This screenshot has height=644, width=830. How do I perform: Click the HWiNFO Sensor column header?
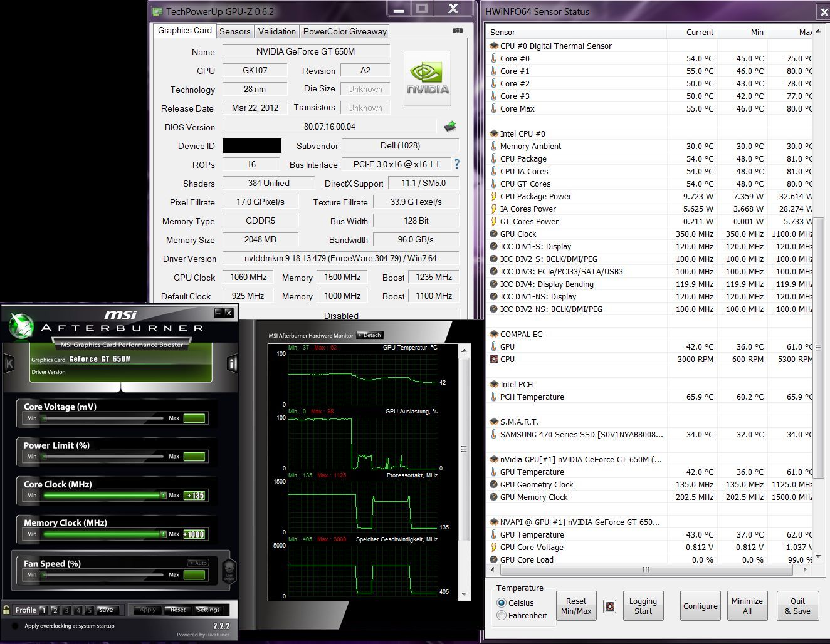coord(577,32)
